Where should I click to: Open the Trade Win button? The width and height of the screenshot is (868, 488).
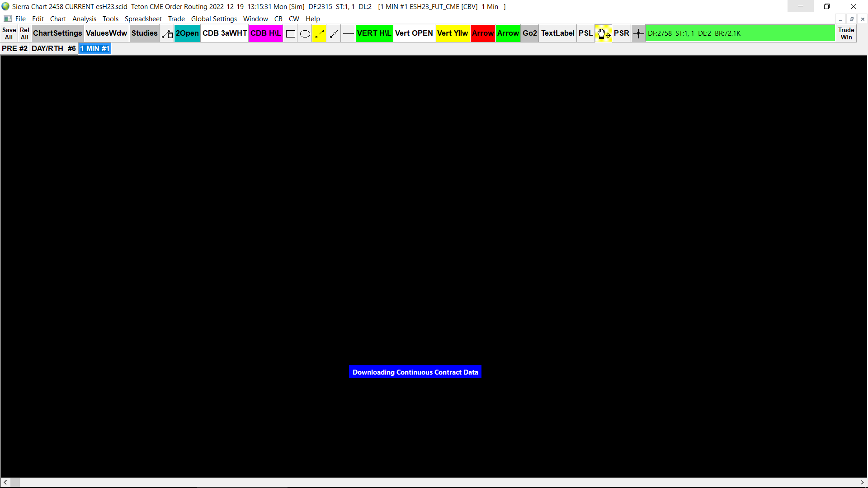[x=846, y=33]
